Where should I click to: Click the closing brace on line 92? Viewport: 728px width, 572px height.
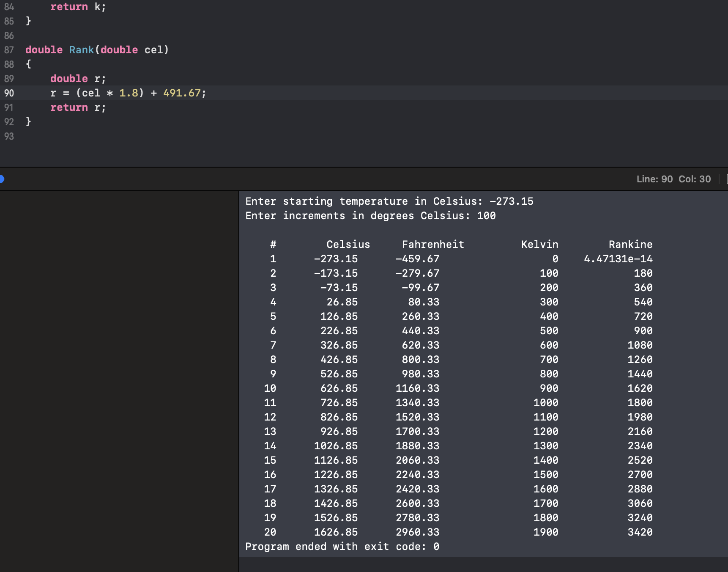click(28, 122)
